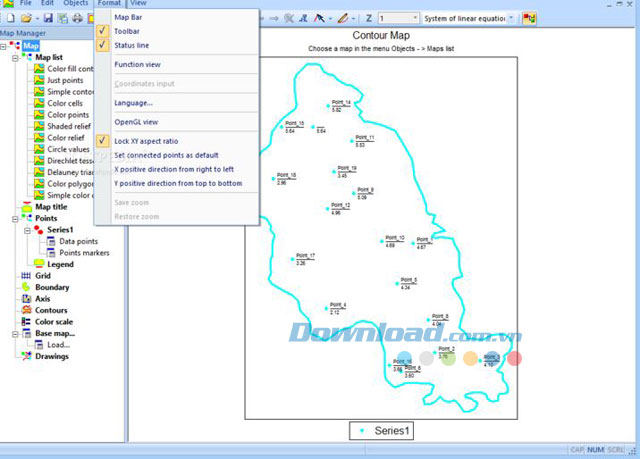Open the Shaded relief map entry
640x459 pixels.
[69, 126]
